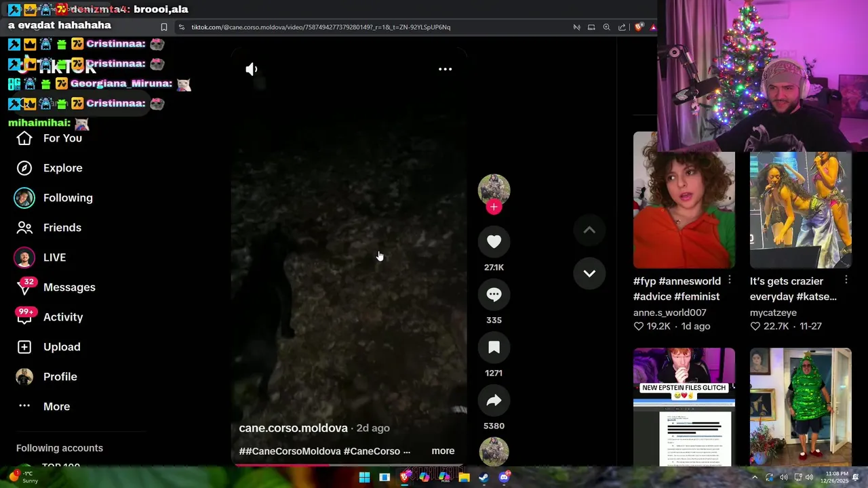Open the Brave Rewards triangle icon
This screenshot has width=868, height=488.
(x=653, y=27)
